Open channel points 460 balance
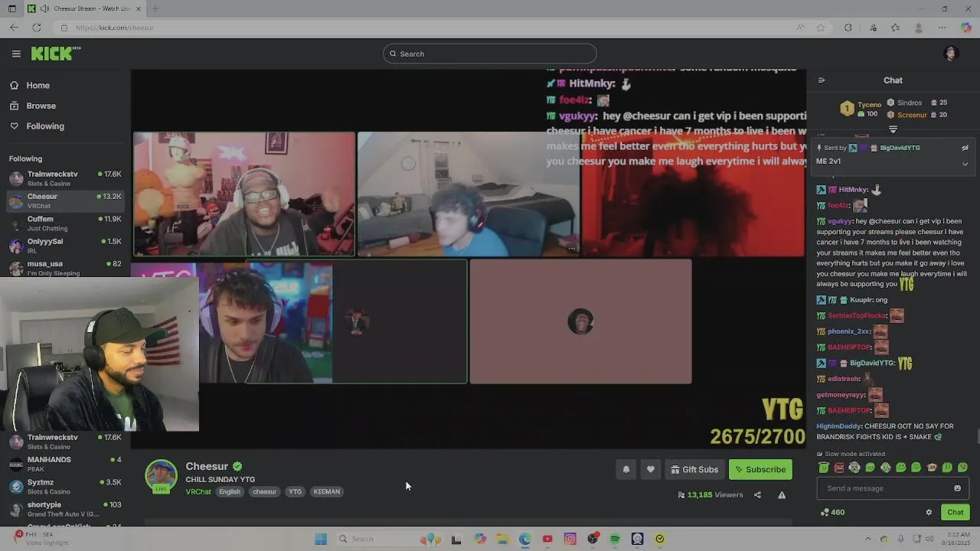980x551 pixels. click(x=832, y=513)
